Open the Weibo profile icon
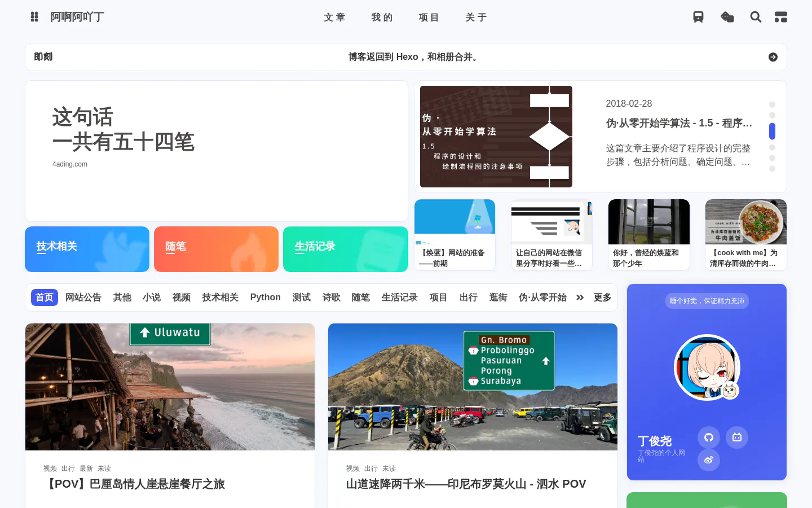This screenshot has width=812, height=508. pos(709,460)
